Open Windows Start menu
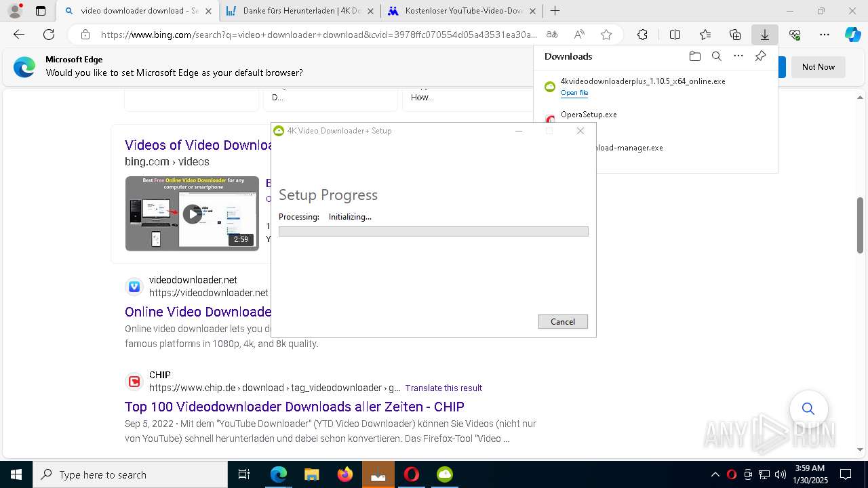868x488 pixels. (x=16, y=474)
